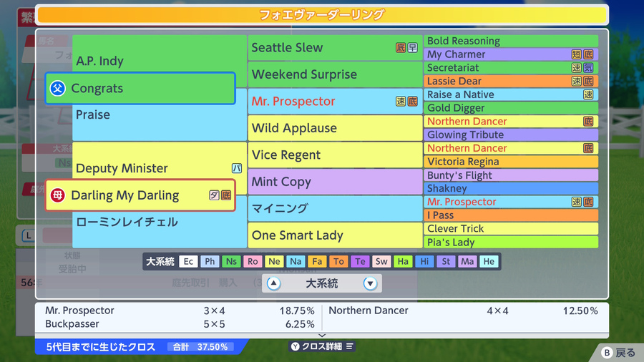The image size is (644, 362).
Task: Select the Ec lineage swatch
Action: click(188, 261)
